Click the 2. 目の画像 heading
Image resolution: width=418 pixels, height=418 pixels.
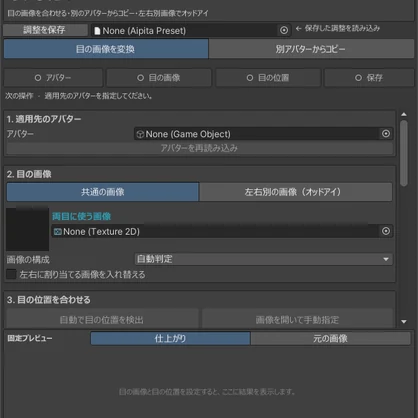click(29, 174)
